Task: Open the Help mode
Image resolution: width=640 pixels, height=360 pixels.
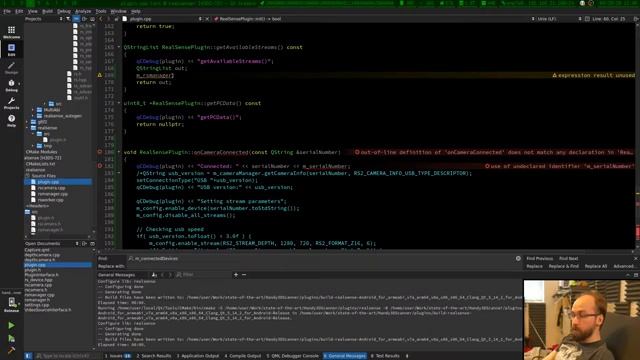Action: (x=11, y=120)
